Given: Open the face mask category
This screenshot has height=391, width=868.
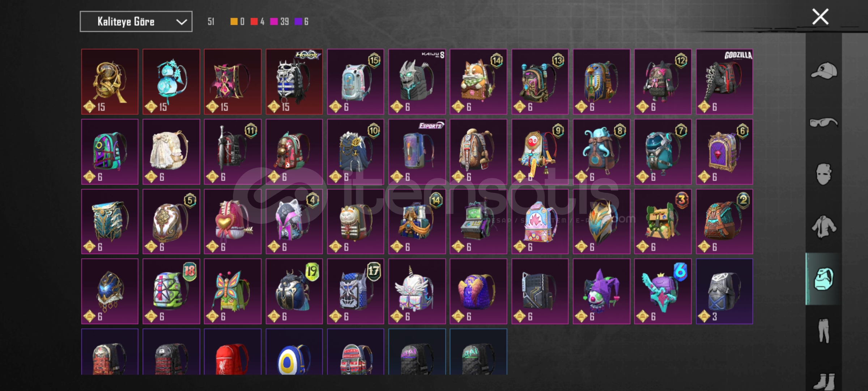Looking at the screenshot, I should click(x=824, y=174).
